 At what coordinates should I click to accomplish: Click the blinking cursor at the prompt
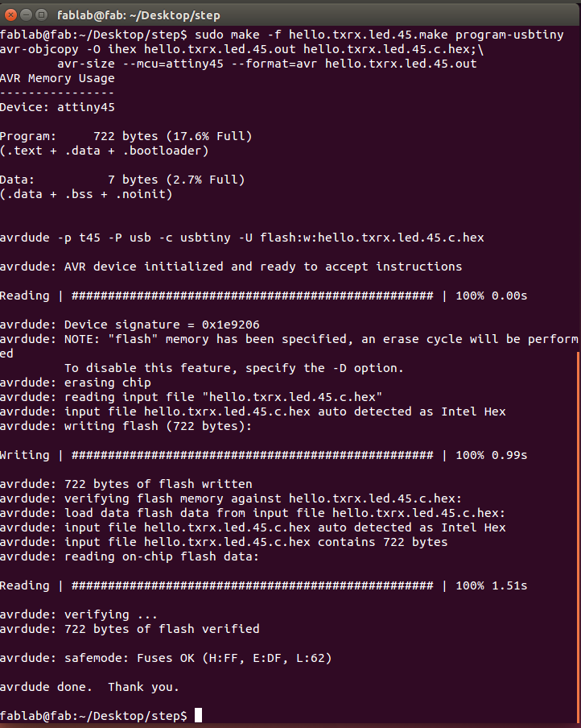pyautogui.click(x=198, y=715)
